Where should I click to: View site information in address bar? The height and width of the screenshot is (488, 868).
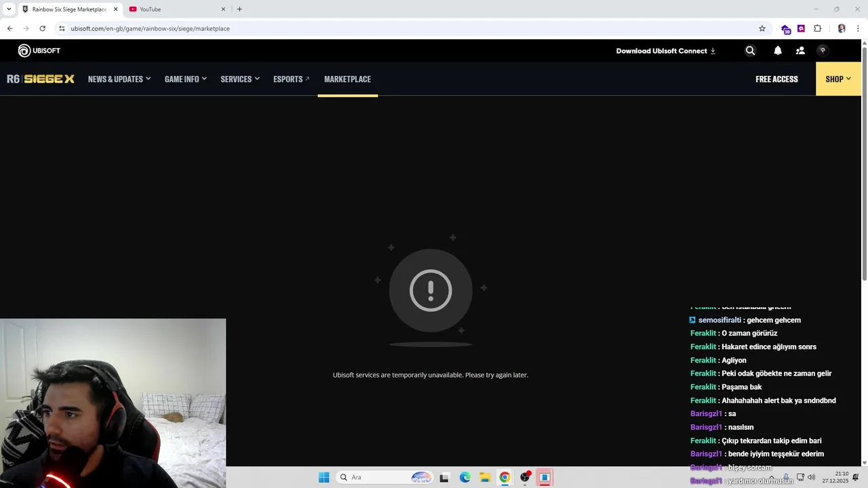point(62,28)
